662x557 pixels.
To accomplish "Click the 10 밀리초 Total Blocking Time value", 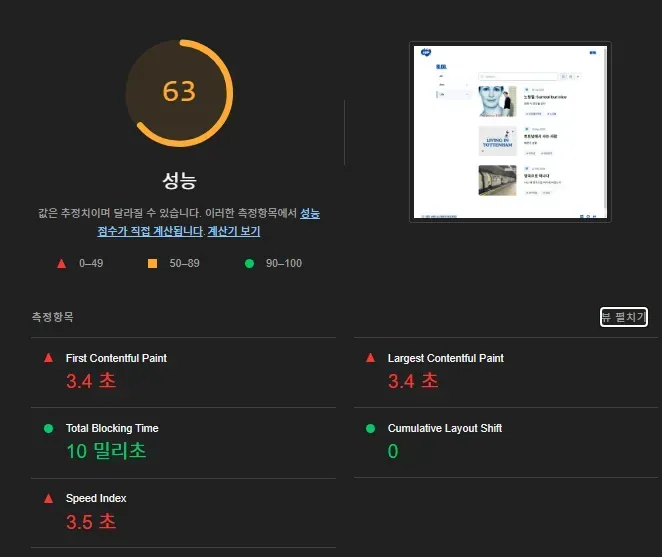I will point(106,451).
